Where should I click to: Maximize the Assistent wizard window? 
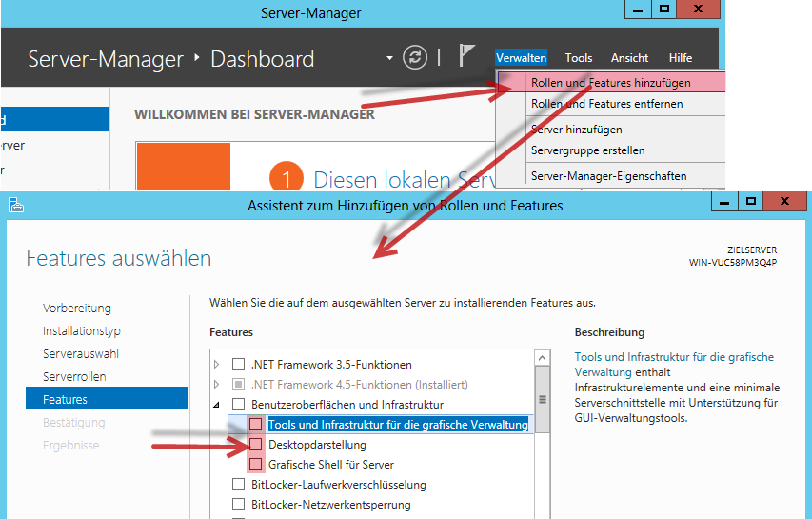point(750,202)
